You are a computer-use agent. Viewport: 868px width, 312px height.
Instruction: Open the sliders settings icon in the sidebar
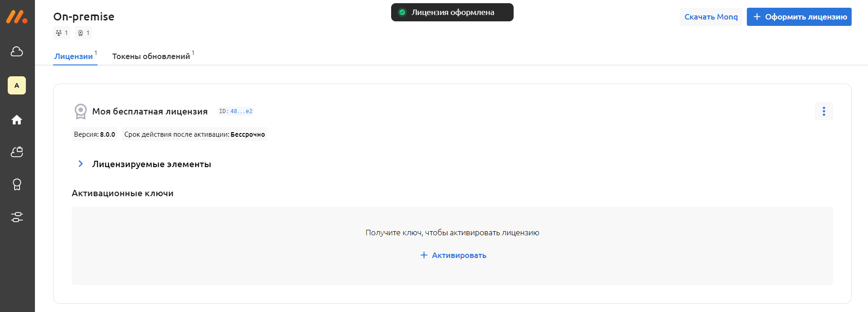17,217
